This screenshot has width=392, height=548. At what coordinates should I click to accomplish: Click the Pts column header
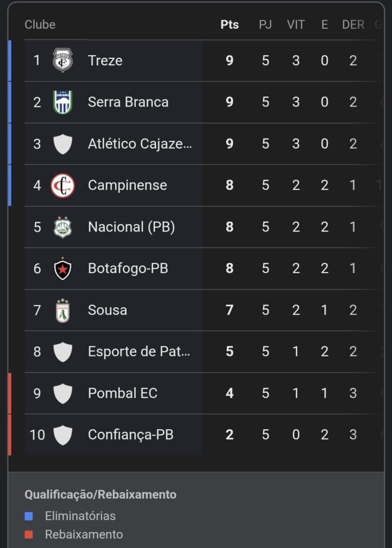[x=229, y=25]
